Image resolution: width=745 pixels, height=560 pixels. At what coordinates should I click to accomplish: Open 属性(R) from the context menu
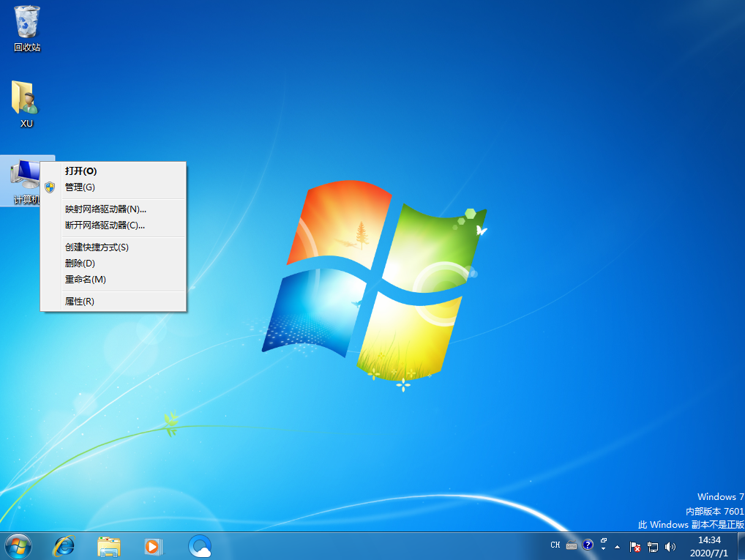point(79,302)
